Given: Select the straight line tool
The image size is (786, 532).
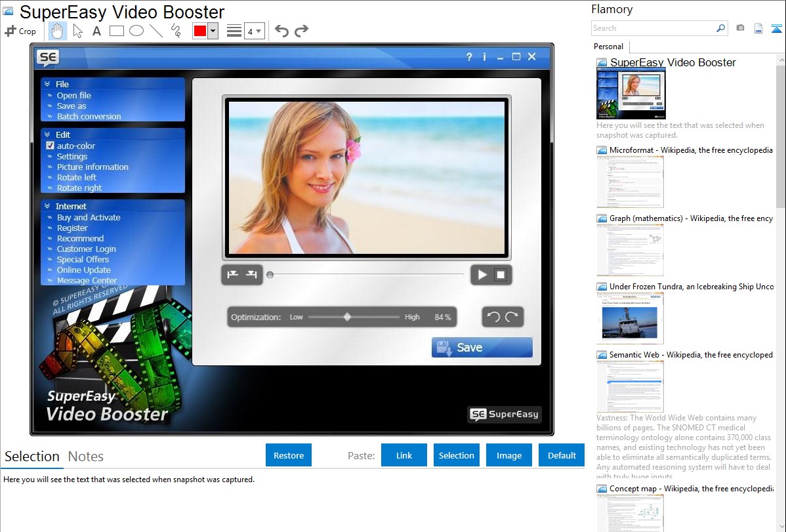Looking at the screenshot, I should pos(156,31).
